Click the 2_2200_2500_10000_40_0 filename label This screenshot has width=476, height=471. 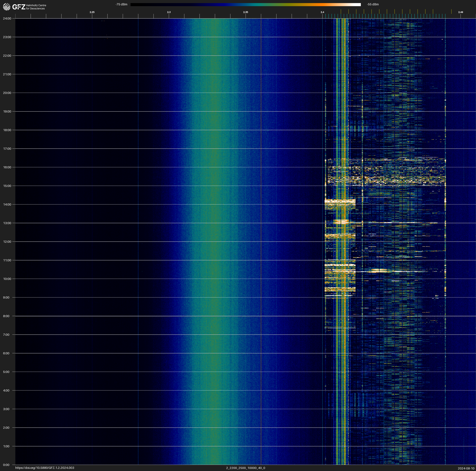[245, 468]
